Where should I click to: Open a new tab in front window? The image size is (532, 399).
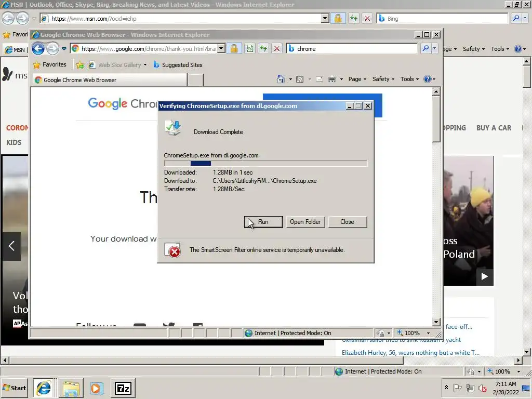195,80
